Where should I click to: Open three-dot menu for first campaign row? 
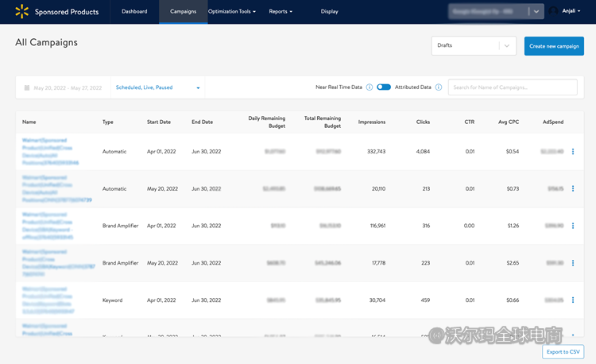(573, 151)
